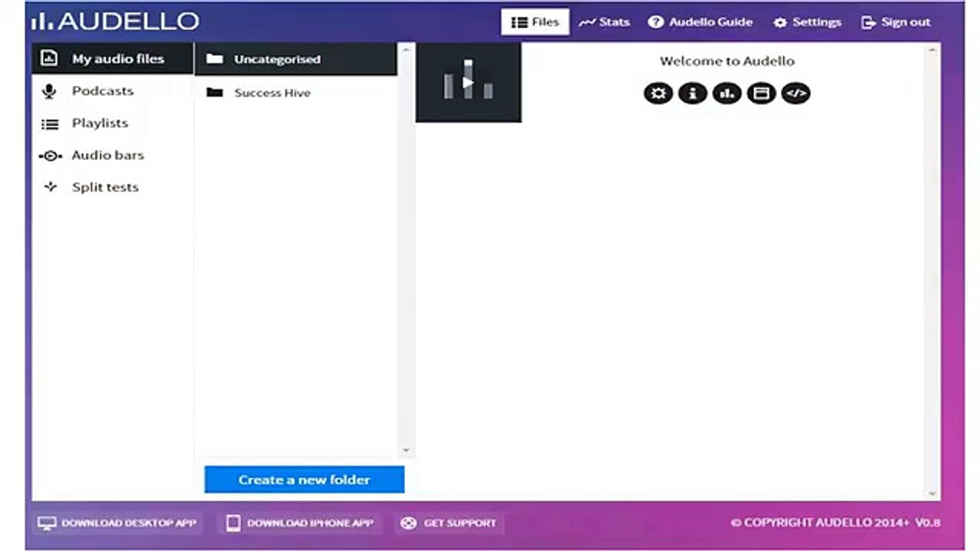Open Settings in the top navigation
This screenshot has width=980, height=551.
(807, 22)
